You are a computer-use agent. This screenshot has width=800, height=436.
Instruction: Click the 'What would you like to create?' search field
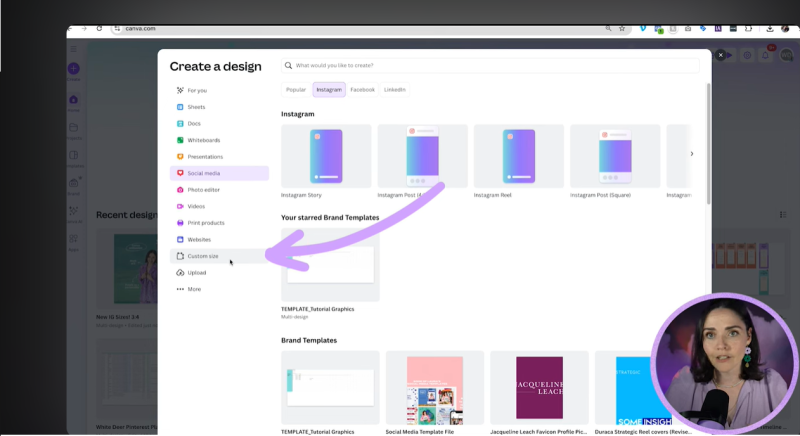click(490, 65)
